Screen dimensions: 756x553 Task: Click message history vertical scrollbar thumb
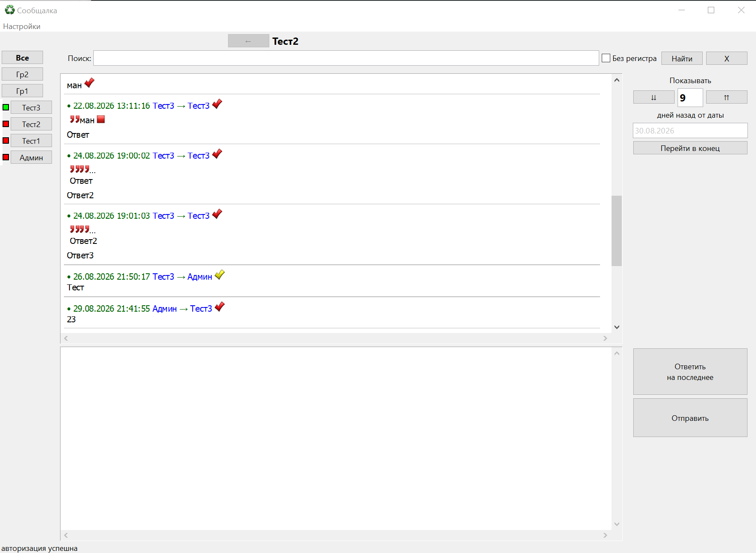coord(617,231)
